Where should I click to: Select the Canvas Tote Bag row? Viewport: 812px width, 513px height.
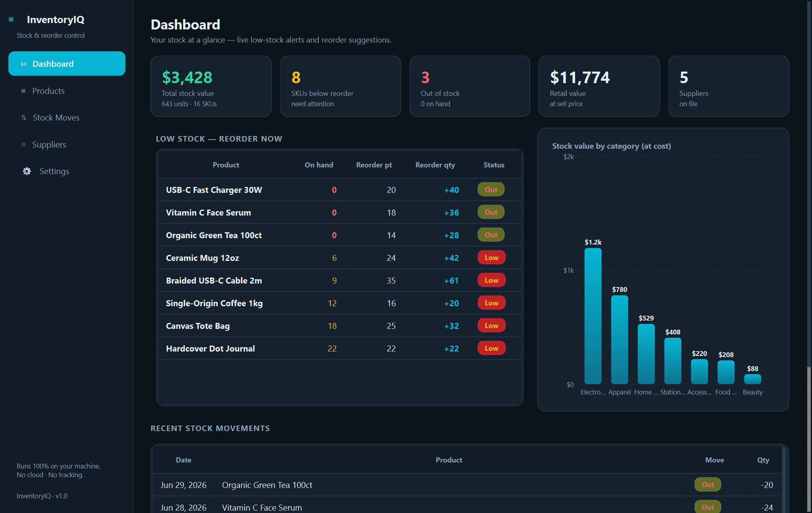tap(340, 326)
